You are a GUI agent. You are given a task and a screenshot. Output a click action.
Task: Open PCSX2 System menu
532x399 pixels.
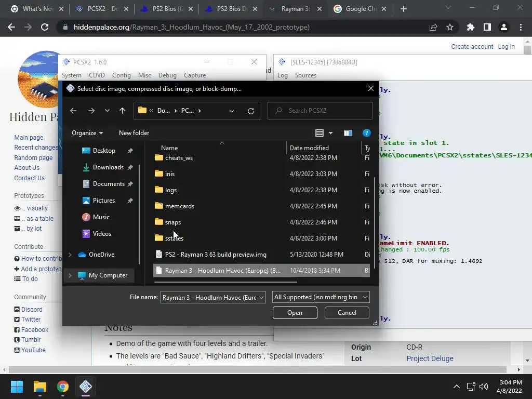(x=72, y=75)
